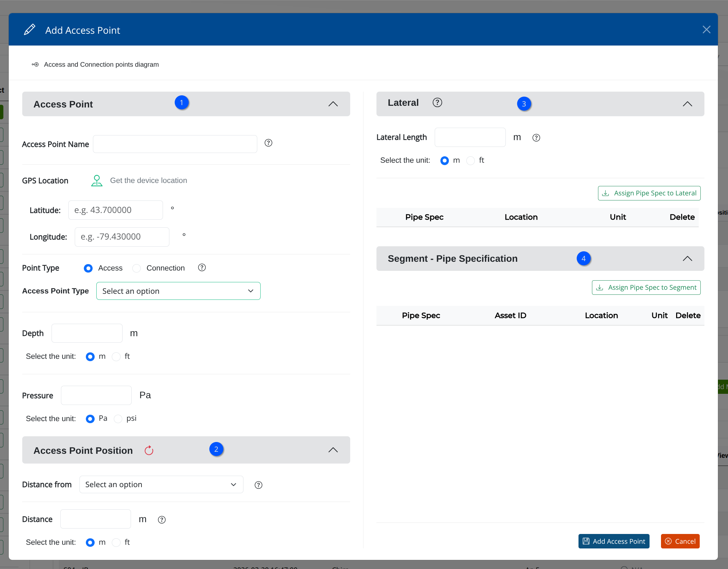The image size is (728, 569).
Task: Click Assign Pipe Spec to Segment
Action: [646, 287]
